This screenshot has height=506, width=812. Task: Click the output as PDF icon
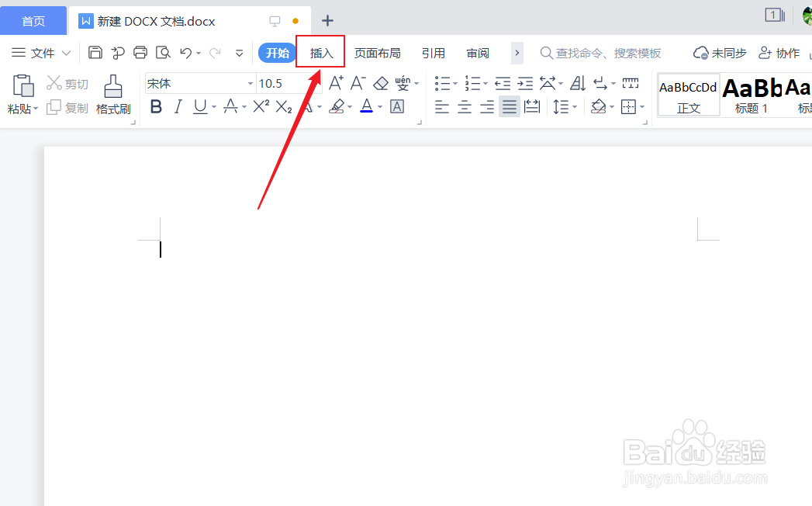(x=118, y=52)
